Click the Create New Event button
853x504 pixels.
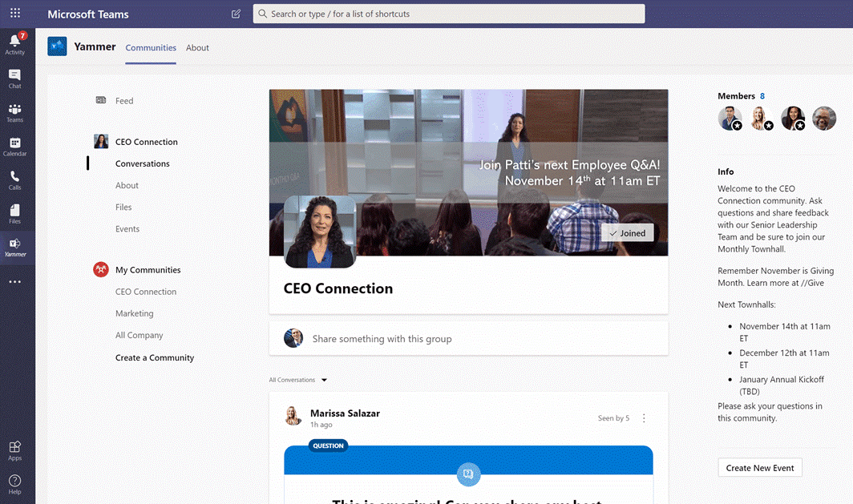pos(760,468)
